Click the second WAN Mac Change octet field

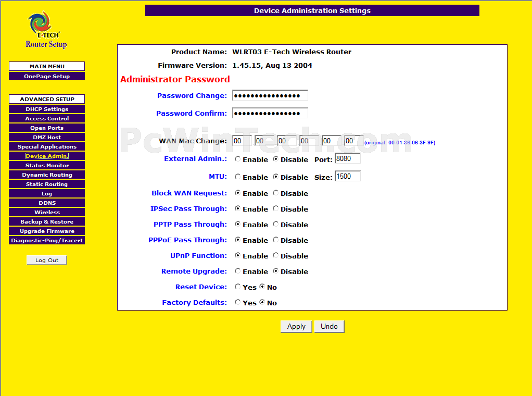pyautogui.click(x=264, y=141)
